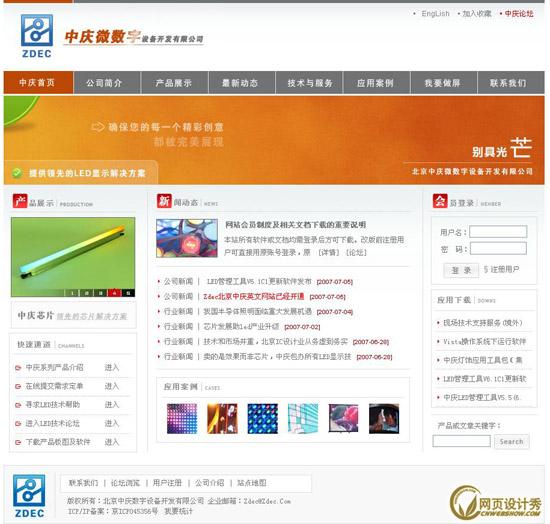This screenshot has height=524, width=550.
Task: Click footer link 论坛浏览
Action: (x=125, y=483)
